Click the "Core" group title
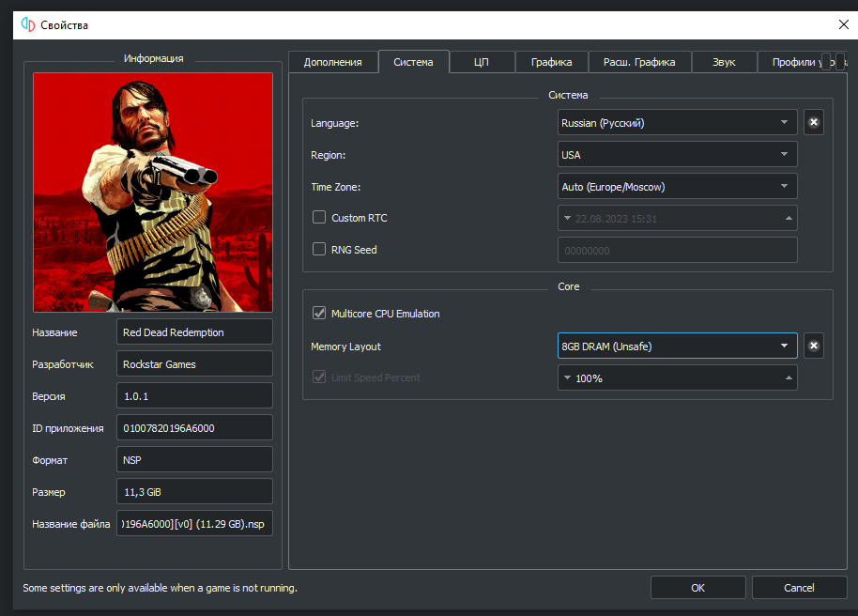This screenshot has width=858, height=616. tap(569, 286)
